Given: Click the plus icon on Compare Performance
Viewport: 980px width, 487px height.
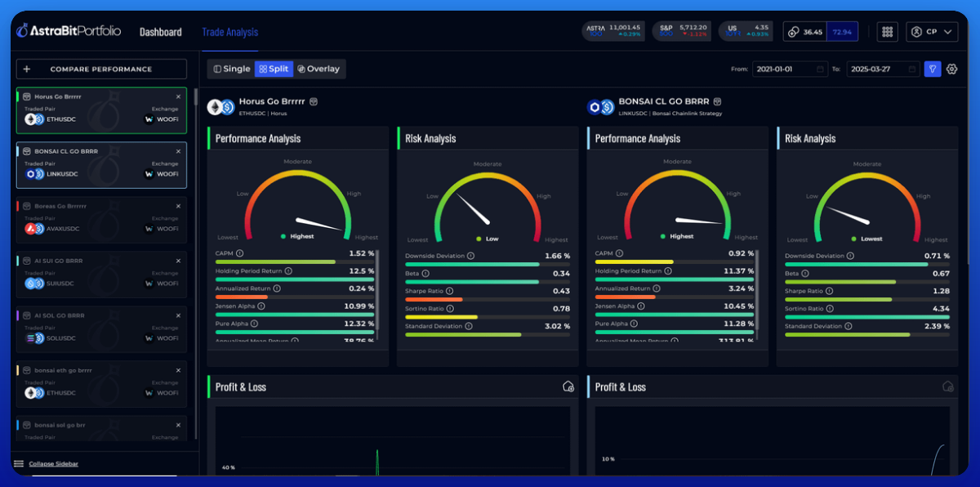Looking at the screenshot, I should [x=27, y=69].
